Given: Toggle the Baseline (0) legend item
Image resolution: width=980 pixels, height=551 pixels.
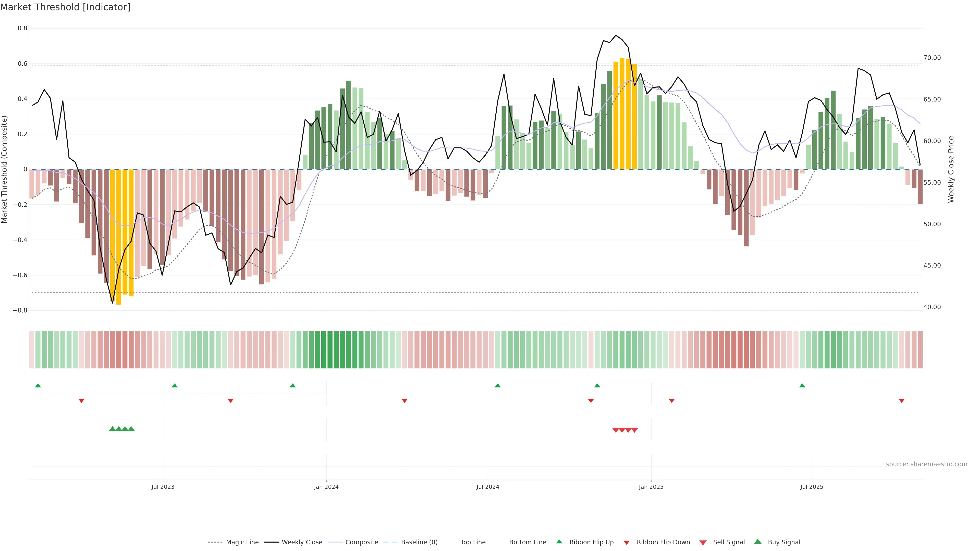Looking at the screenshot, I should [x=419, y=542].
